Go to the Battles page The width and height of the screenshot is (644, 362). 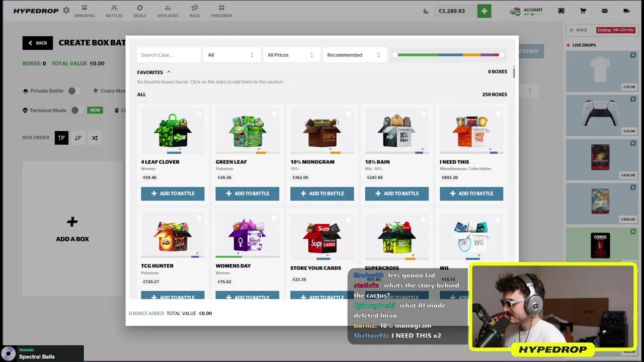(114, 11)
